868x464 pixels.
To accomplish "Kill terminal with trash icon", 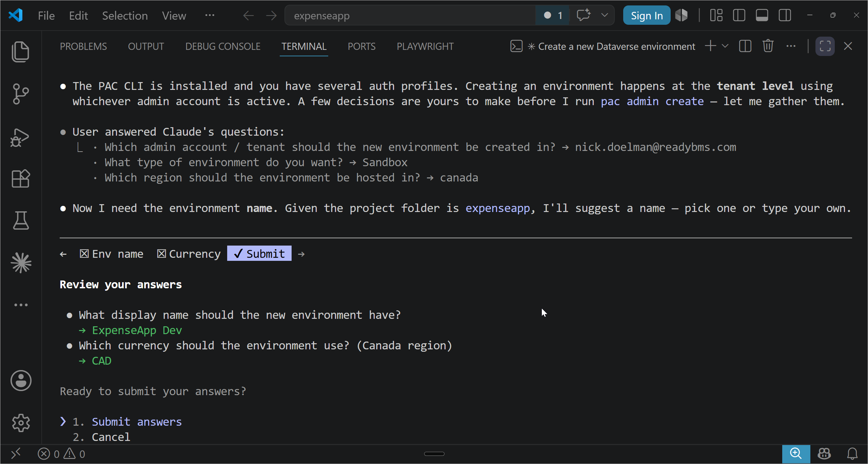I will (x=768, y=46).
